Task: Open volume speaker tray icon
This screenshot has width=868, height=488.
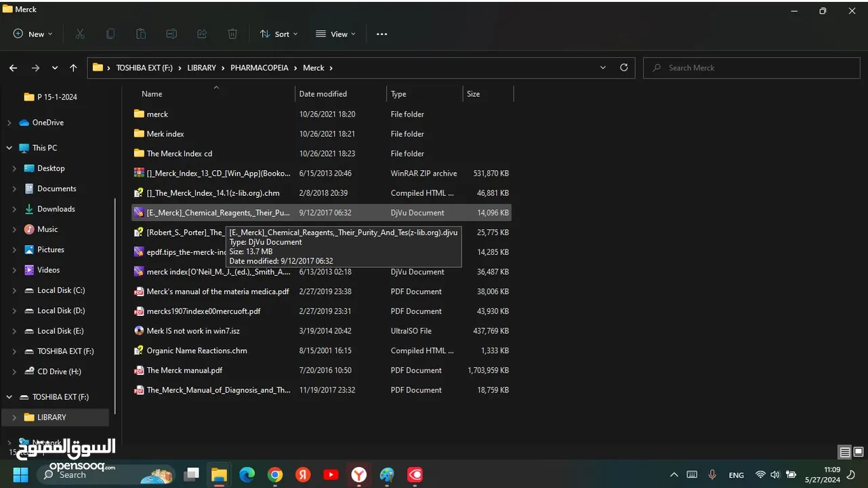Action: (x=774, y=474)
